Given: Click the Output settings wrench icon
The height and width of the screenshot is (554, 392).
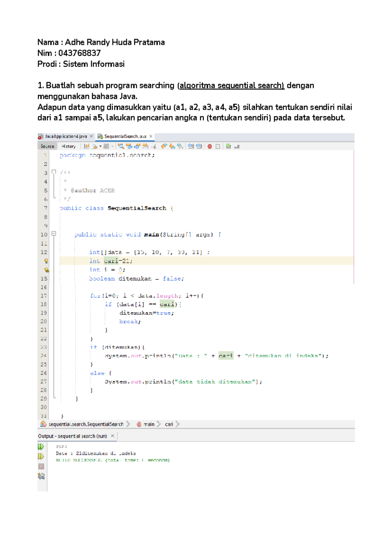Looking at the screenshot, I should coord(41,476).
